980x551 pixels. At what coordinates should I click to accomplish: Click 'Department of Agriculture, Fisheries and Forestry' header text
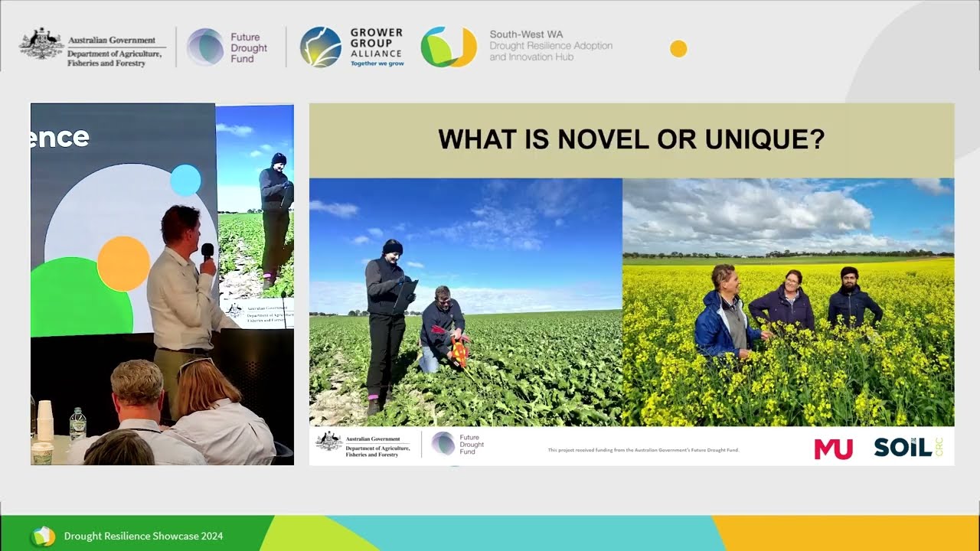[x=115, y=58]
